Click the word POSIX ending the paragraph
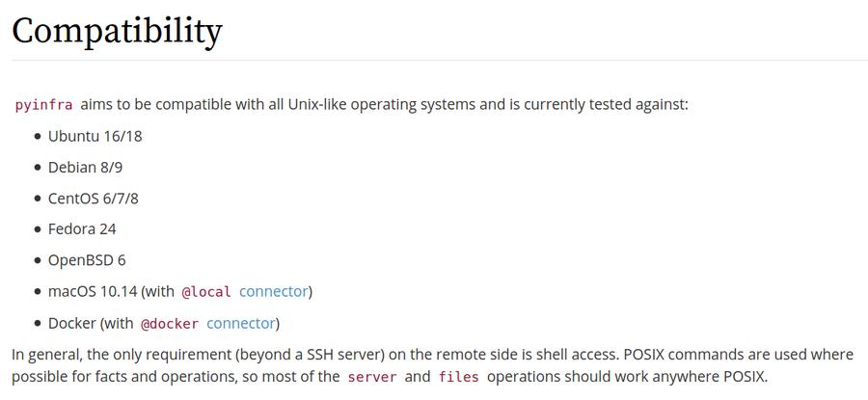 744,377
